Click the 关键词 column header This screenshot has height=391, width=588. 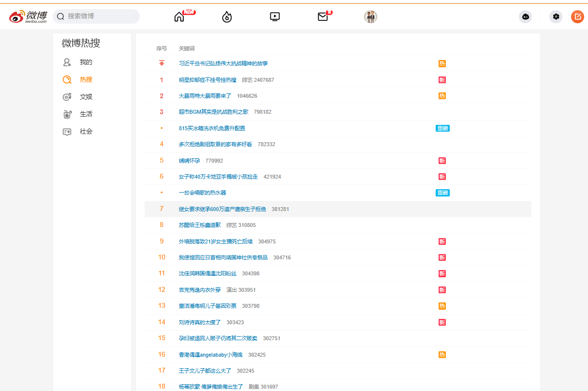click(x=187, y=48)
